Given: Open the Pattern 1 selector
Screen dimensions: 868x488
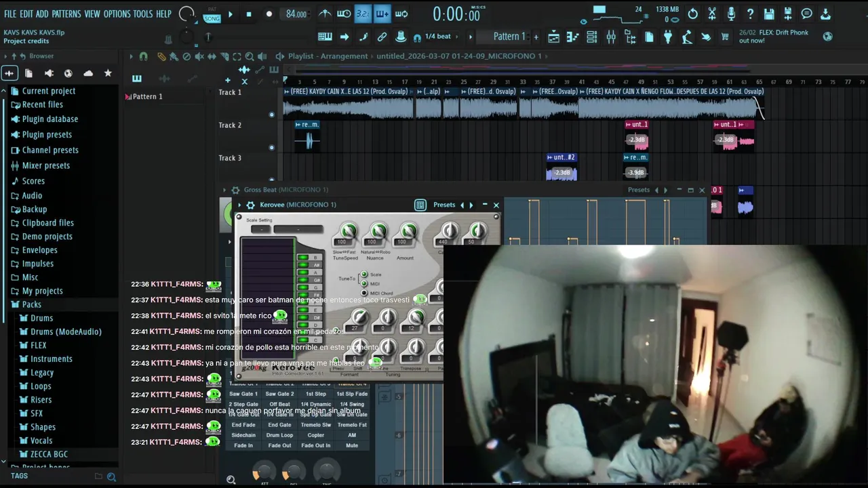Looking at the screenshot, I should 509,37.
